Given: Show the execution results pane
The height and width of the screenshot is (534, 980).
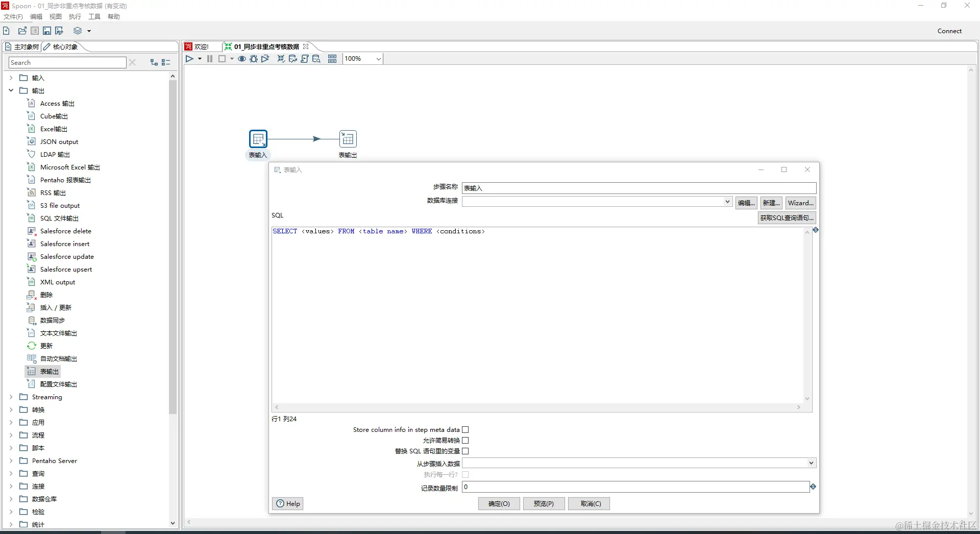Looking at the screenshot, I should (x=332, y=59).
